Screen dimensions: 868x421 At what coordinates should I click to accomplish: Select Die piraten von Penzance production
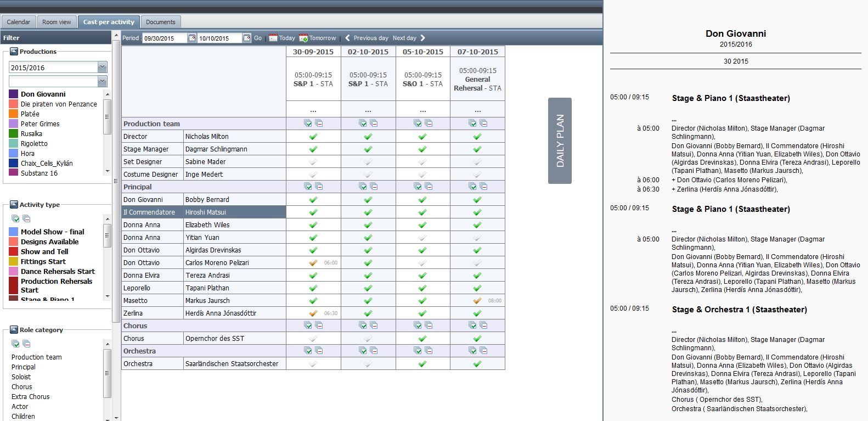tap(59, 104)
